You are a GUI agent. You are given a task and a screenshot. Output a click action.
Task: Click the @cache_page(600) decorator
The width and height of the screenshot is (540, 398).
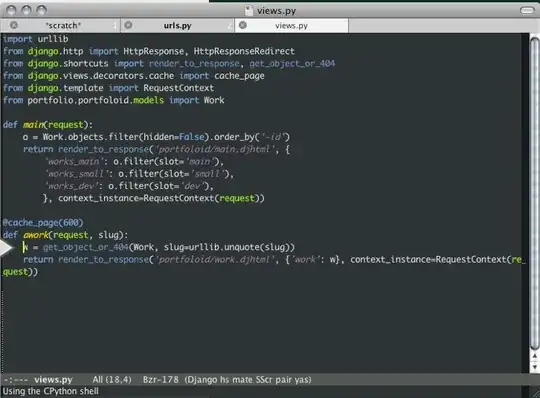coord(43,223)
